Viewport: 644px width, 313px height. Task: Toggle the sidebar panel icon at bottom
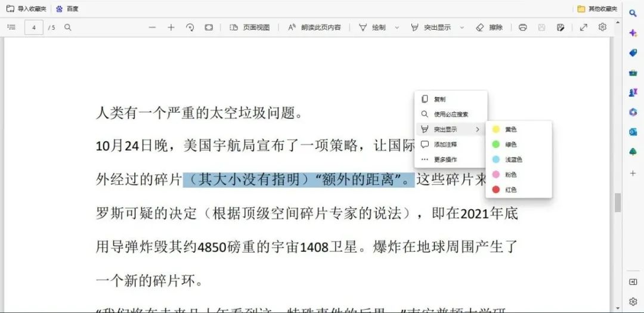[633, 282]
